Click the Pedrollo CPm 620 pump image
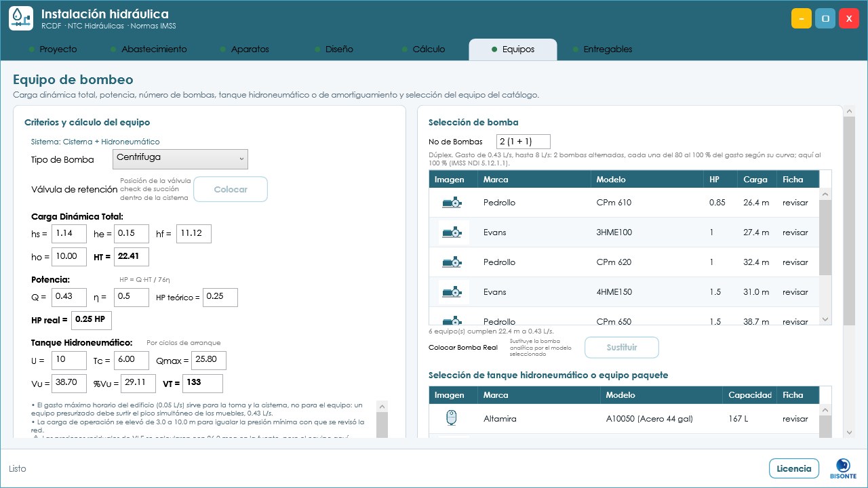 (452, 262)
